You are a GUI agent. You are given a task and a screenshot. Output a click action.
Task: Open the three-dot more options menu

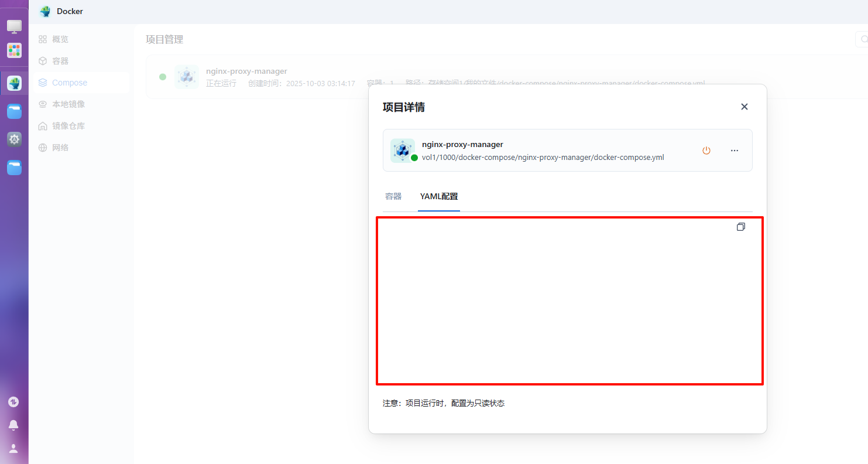click(x=735, y=151)
